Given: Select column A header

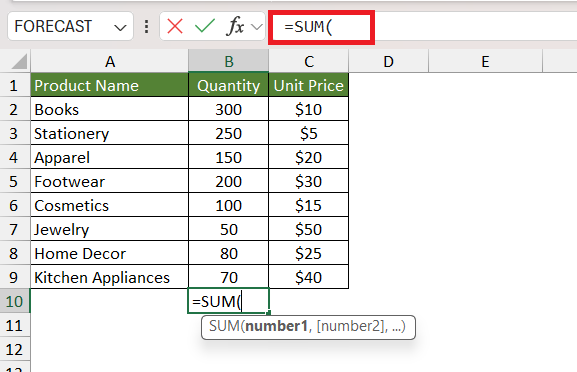Looking at the screenshot, I should point(110,61).
